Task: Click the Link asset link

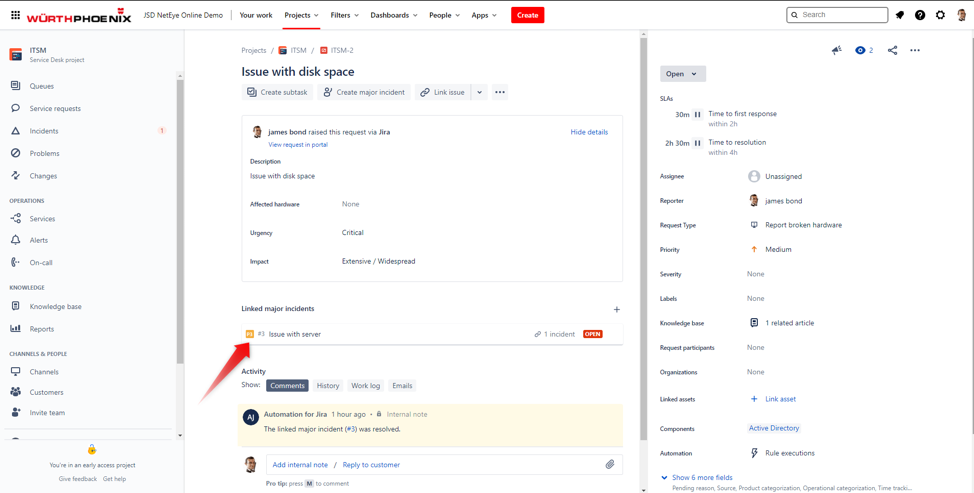Action: (x=780, y=399)
